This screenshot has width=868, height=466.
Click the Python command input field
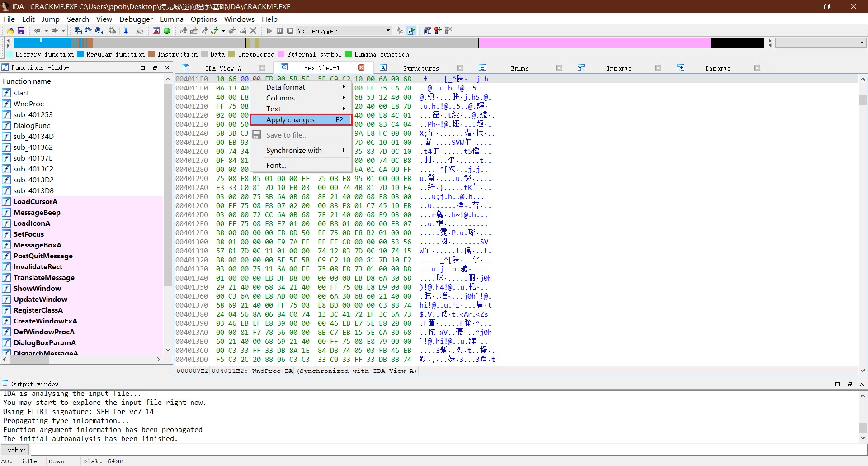click(448, 450)
